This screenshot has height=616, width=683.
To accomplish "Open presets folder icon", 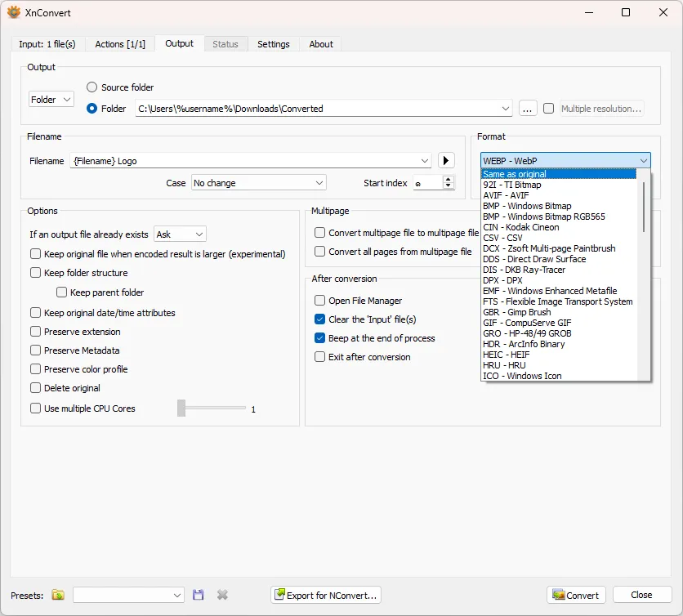I will click(58, 595).
